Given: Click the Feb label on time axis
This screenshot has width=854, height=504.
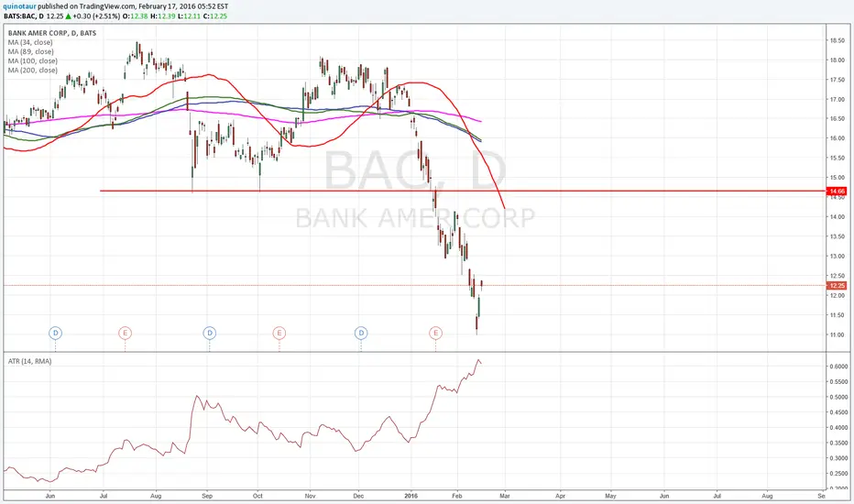Looking at the screenshot, I should 457,496.
